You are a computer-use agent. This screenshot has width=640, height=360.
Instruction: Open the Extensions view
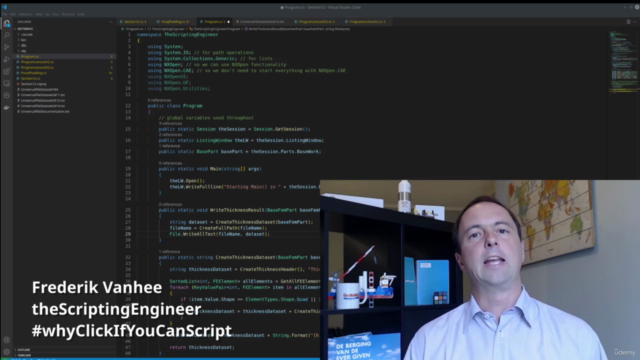[7, 71]
